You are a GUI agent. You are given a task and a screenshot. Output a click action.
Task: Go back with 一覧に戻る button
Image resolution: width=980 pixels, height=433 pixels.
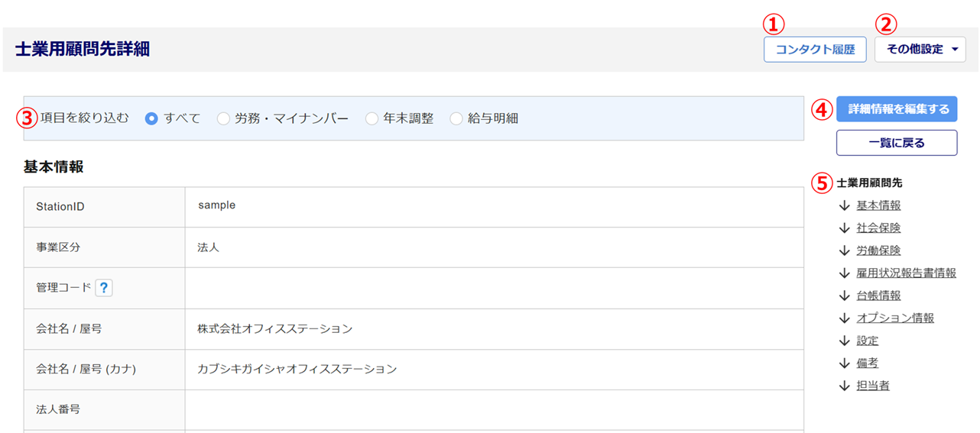click(897, 143)
